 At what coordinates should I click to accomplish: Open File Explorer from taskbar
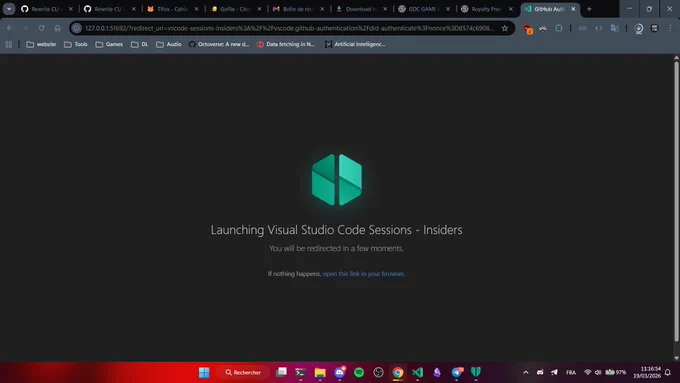click(x=320, y=372)
